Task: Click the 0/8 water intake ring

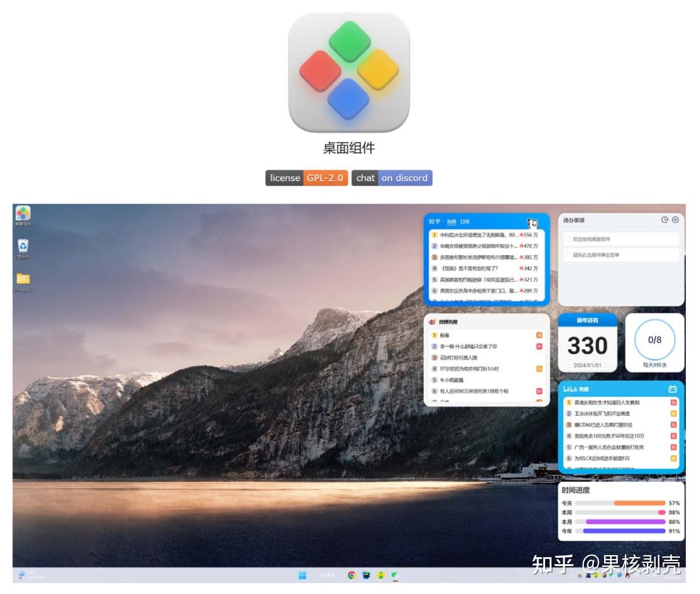Action: click(x=655, y=339)
